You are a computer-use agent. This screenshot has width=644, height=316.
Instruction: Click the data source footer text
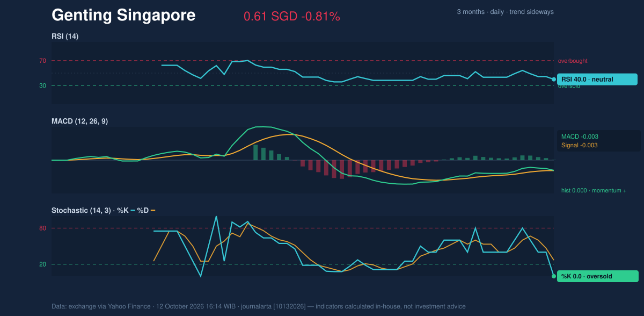coord(259,306)
